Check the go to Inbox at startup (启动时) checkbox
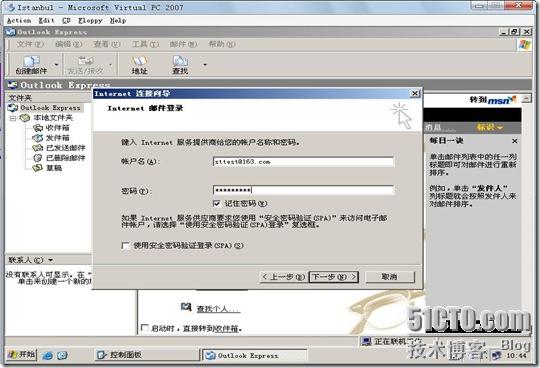540x368 pixels. pyautogui.click(x=145, y=327)
